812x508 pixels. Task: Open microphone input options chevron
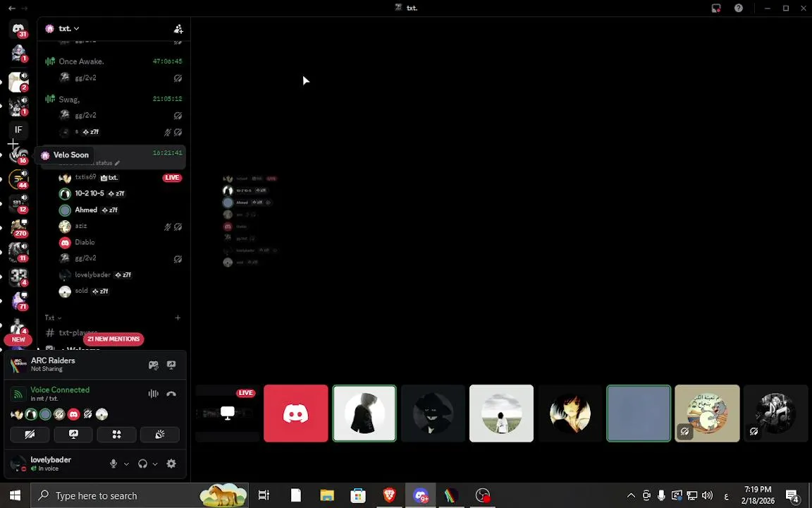click(x=126, y=464)
